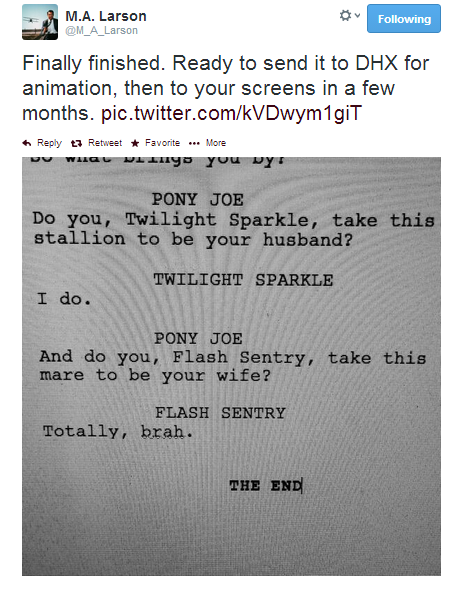
Task: Click "THE END" in the script photo
Action: (x=266, y=486)
